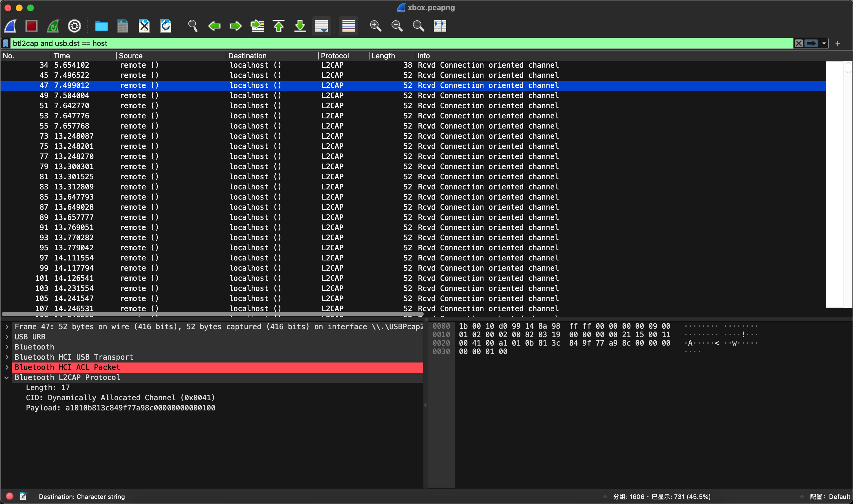Select packet 73 at time 13.248087
The image size is (853, 504).
pyautogui.click(x=413, y=136)
